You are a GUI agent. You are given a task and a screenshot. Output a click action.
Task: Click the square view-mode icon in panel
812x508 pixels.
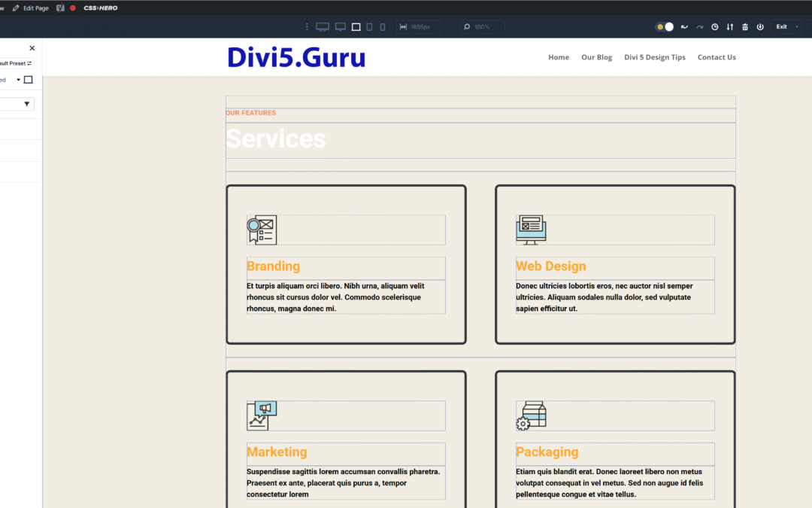pyautogui.click(x=29, y=80)
